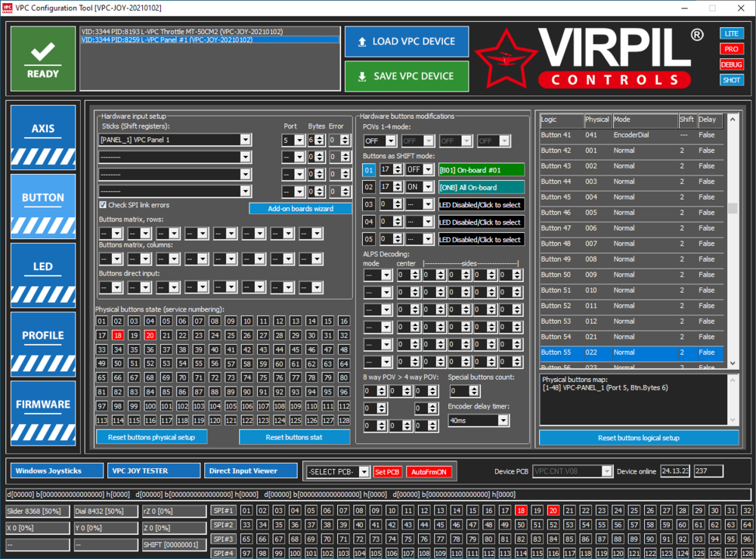
Task: Click the red AutoFrmON button
Action: (429, 472)
